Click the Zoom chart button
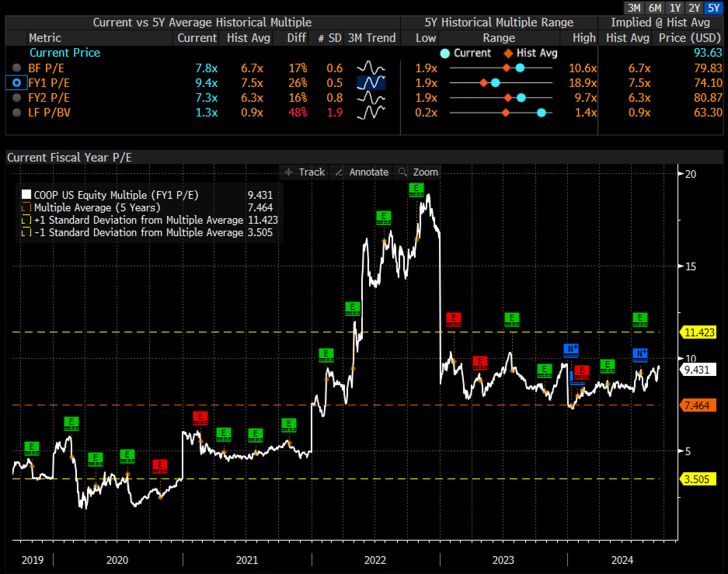This screenshot has width=728, height=574. [x=418, y=172]
